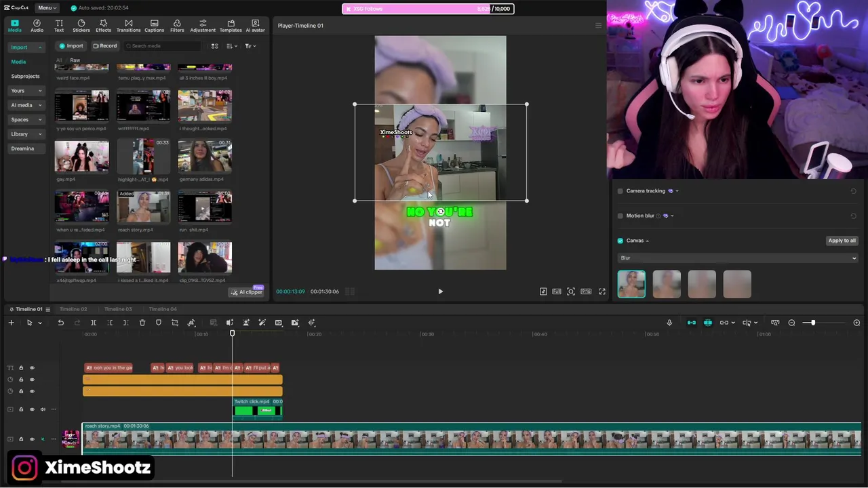Play the preview video
868x488 pixels.
(x=440, y=291)
